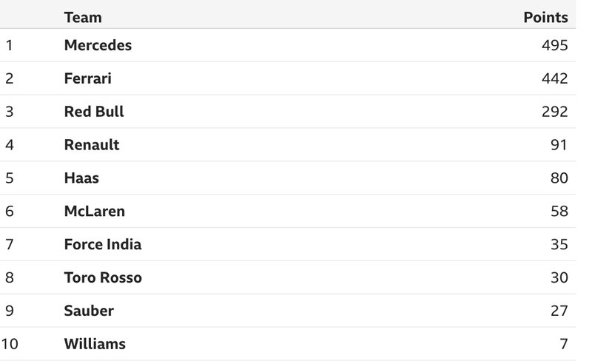592x364 pixels.
Task: Click the McLaren team name
Action: 95,212
